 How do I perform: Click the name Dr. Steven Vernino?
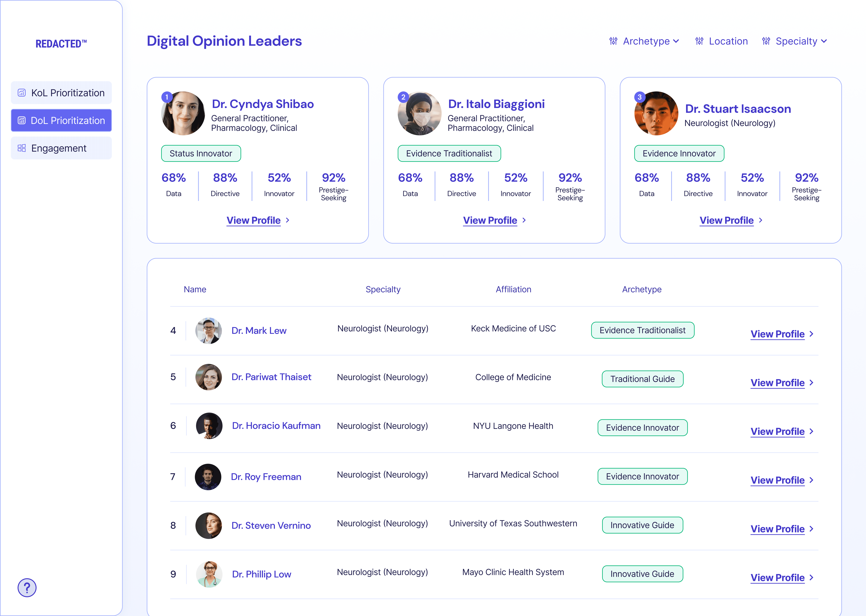tap(271, 526)
